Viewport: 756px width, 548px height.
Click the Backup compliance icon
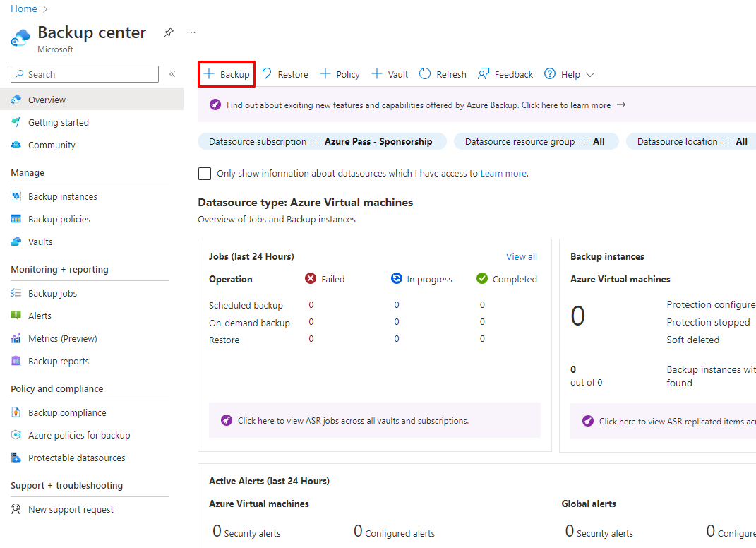point(16,412)
